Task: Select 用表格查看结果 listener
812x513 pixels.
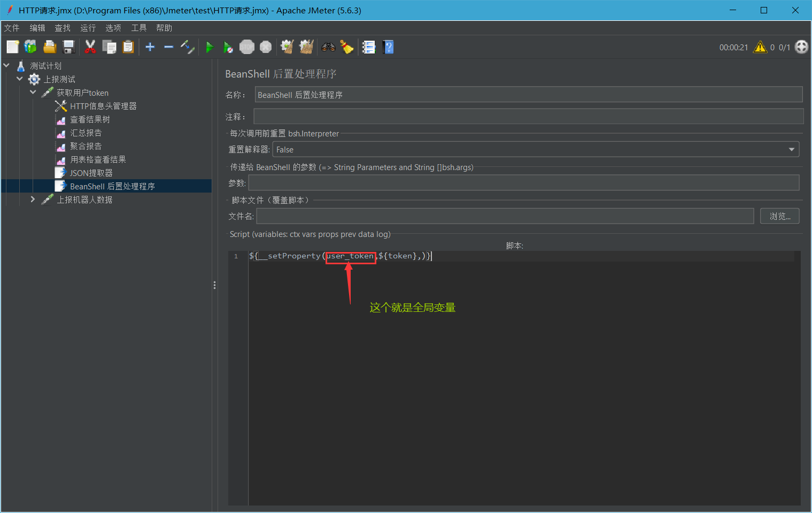Action: 98,159
